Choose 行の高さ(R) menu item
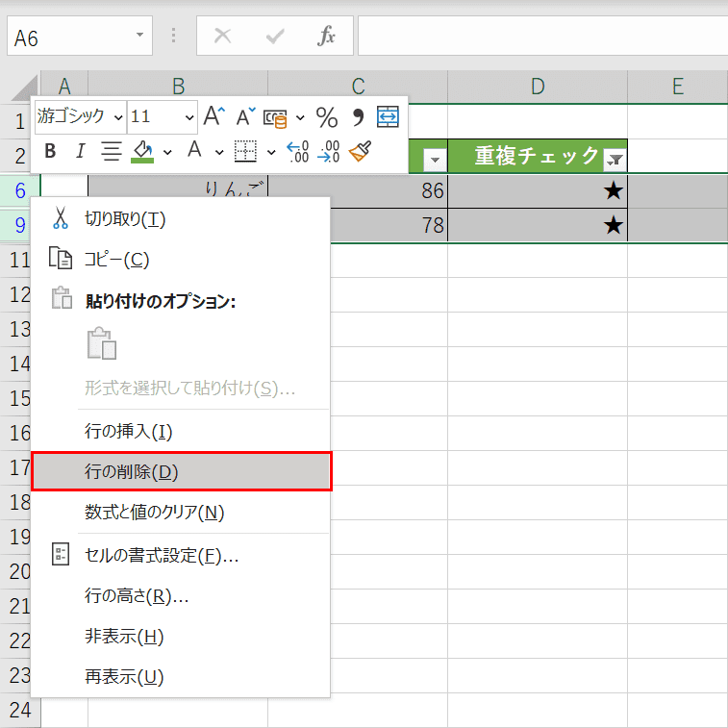The image size is (728, 728). point(181,595)
